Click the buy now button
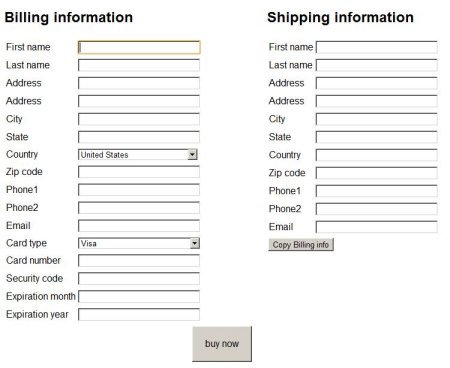The width and height of the screenshot is (450, 368). pos(222,344)
